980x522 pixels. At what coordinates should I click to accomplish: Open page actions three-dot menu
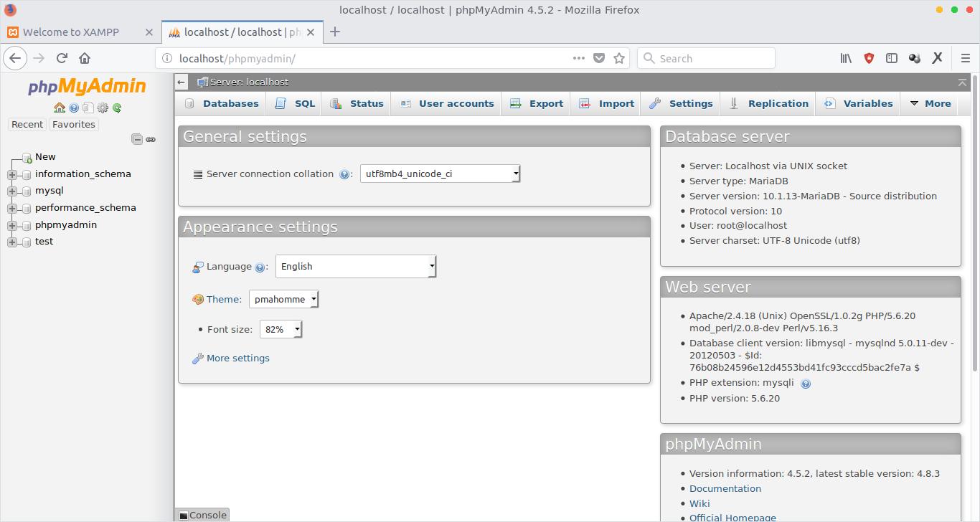(579, 58)
